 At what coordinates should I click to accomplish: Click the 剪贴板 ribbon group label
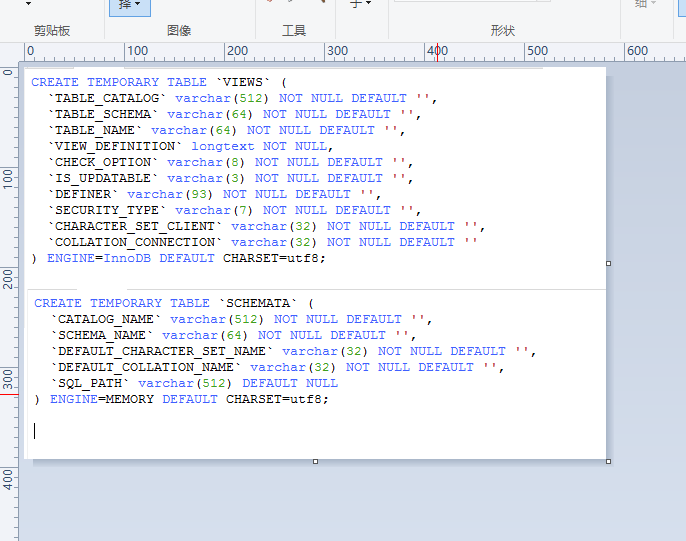(x=52, y=31)
